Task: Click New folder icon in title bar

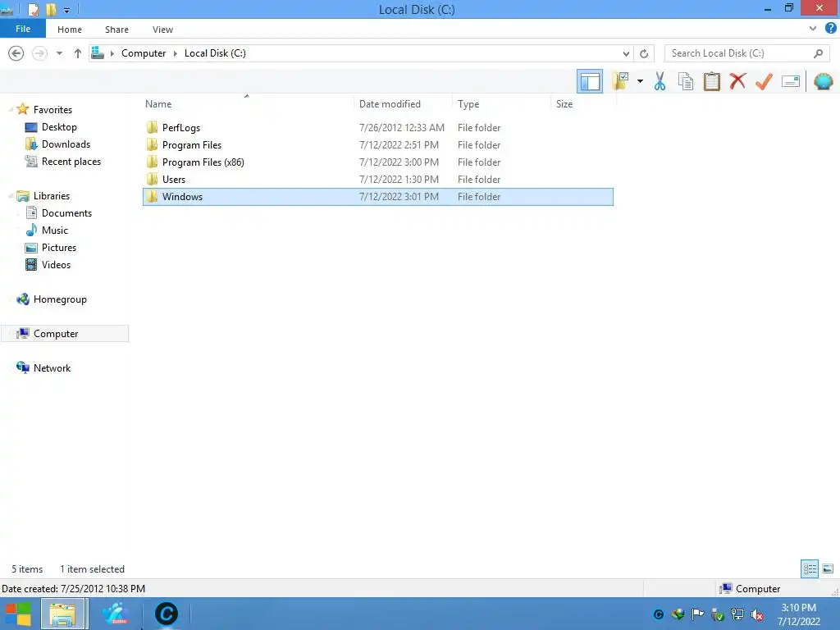Action: pos(52,10)
